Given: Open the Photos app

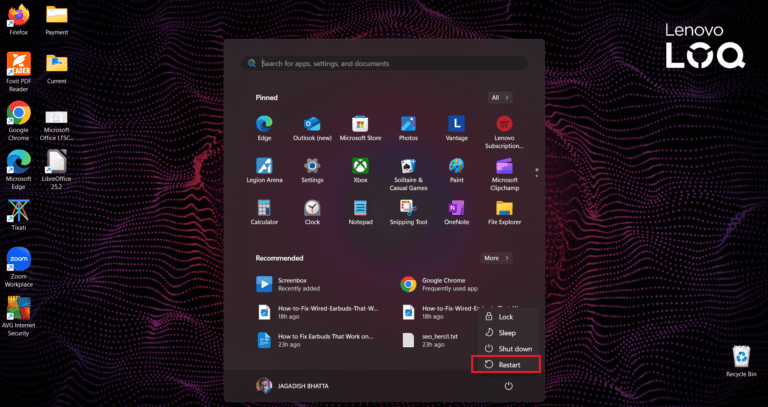Looking at the screenshot, I should (x=408, y=128).
